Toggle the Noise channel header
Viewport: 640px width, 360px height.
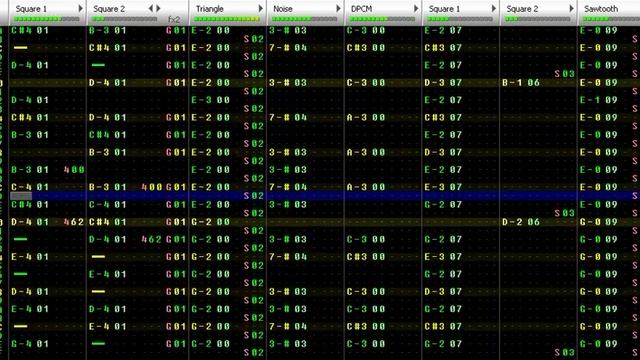tap(282, 9)
